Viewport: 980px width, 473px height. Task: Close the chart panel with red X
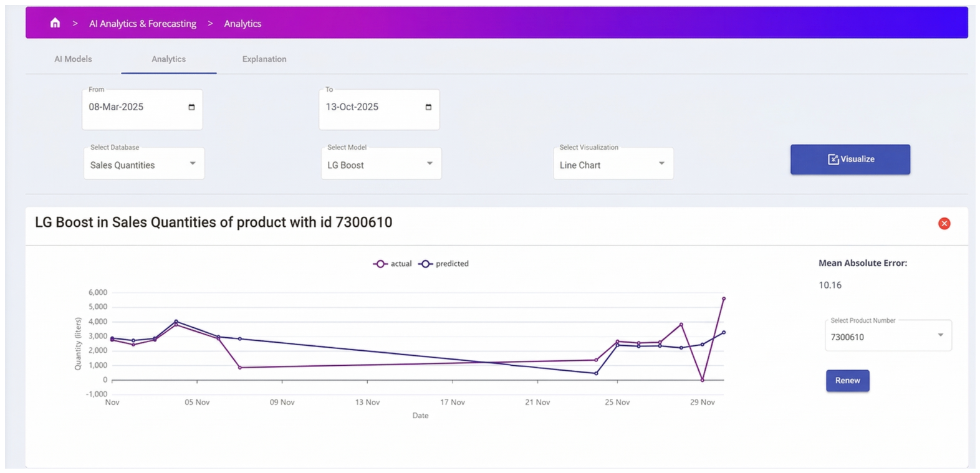pos(944,223)
